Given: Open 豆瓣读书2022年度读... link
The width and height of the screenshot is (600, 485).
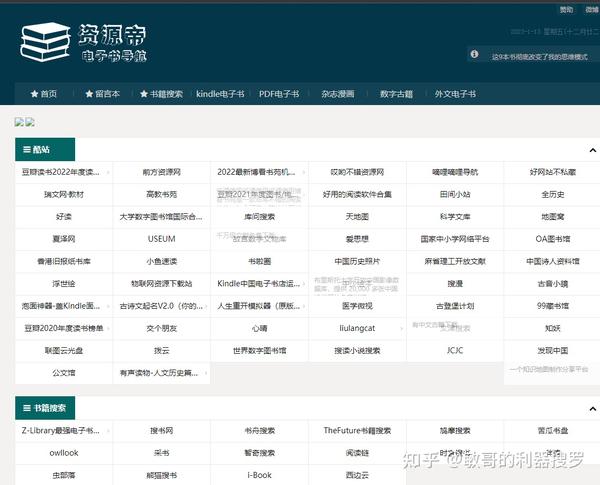Looking at the screenshot, I should 60,172.
